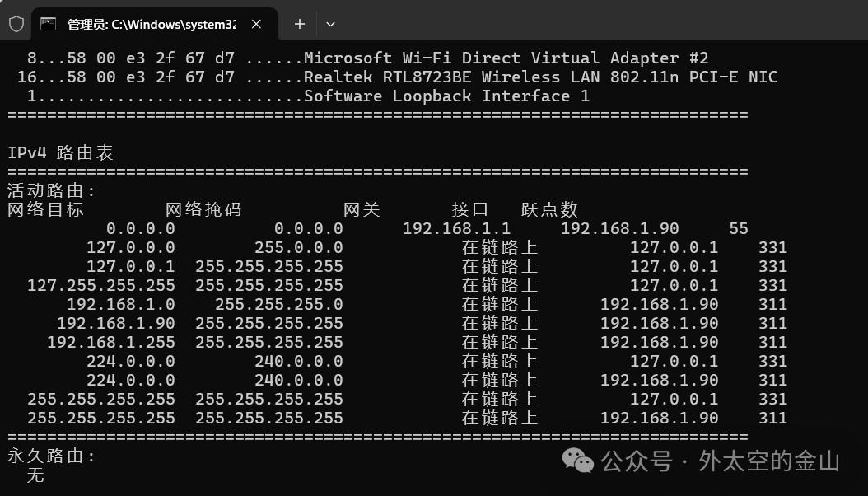
Task: Click the WeChat logo in the watermark
Action: 578,461
